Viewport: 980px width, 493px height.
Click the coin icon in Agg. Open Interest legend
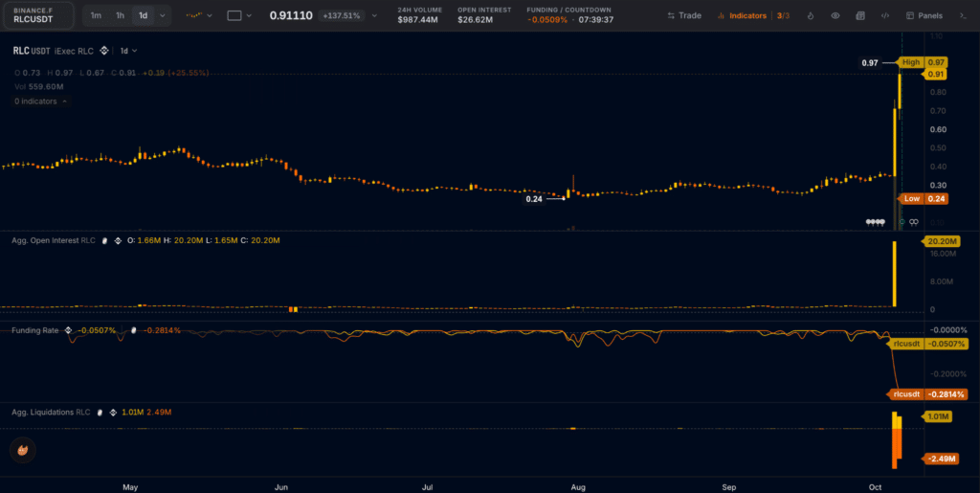[x=105, y=240]
